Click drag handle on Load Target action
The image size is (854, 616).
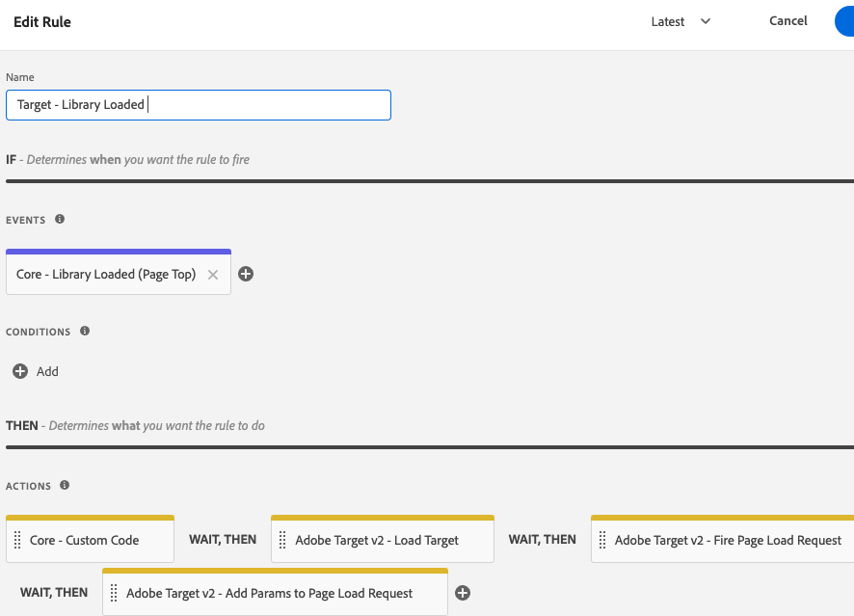283,541
